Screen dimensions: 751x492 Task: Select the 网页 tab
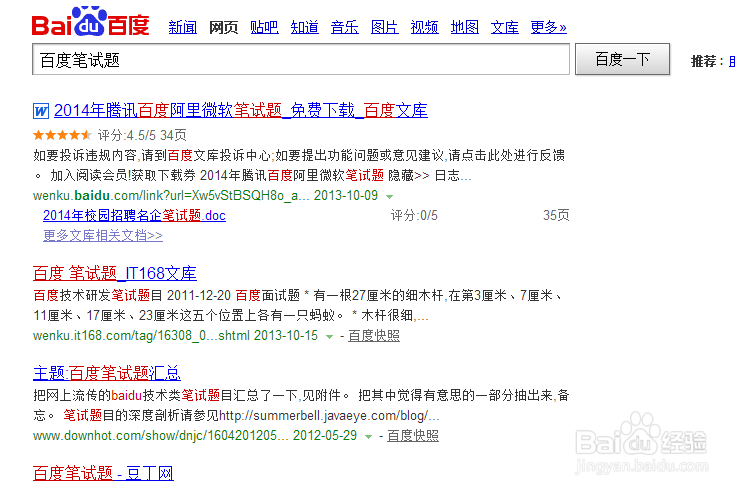[x=223, y=27]
